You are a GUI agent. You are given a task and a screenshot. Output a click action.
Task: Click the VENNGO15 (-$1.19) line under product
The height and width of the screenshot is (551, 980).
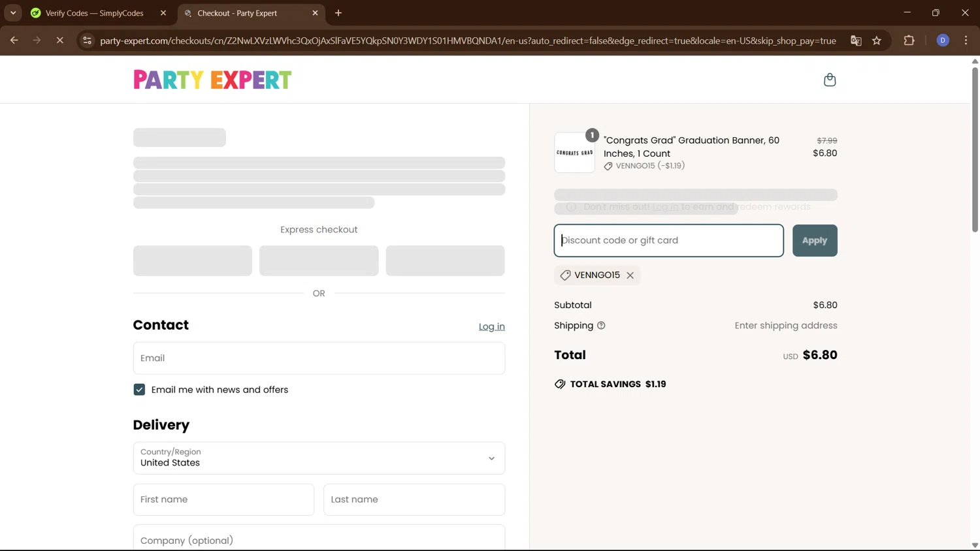(x=644, y=166)
